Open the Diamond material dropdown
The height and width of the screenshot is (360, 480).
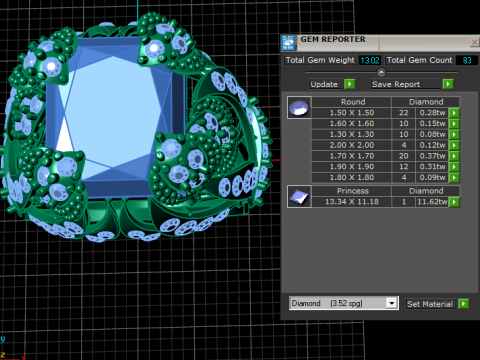[392, 303]
